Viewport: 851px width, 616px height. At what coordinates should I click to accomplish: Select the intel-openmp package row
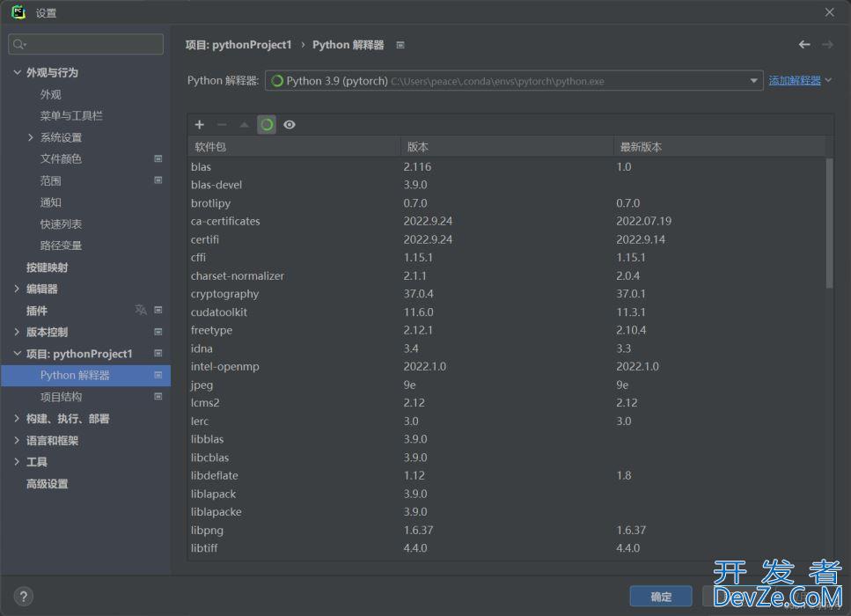pyautogui.click(x=506, y=366)
